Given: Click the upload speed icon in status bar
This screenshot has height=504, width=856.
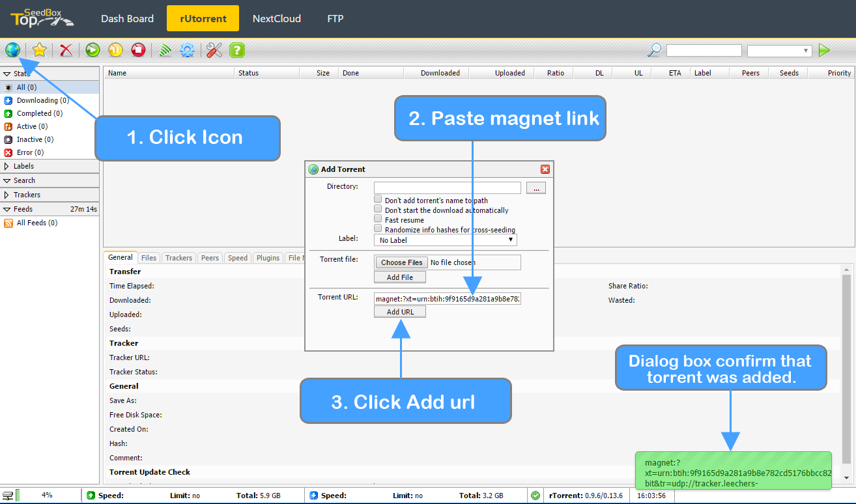Looking at the screenshot, I should click(x=91, y=496).
